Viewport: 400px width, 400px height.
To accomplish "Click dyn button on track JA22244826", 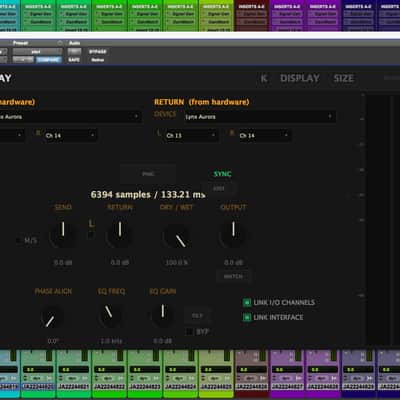I will 251,378.
